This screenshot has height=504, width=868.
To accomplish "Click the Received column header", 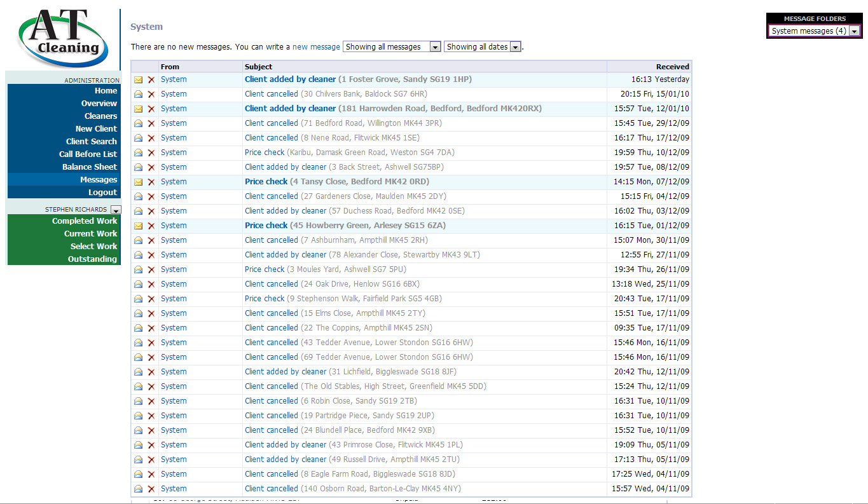I will point(672,67).
